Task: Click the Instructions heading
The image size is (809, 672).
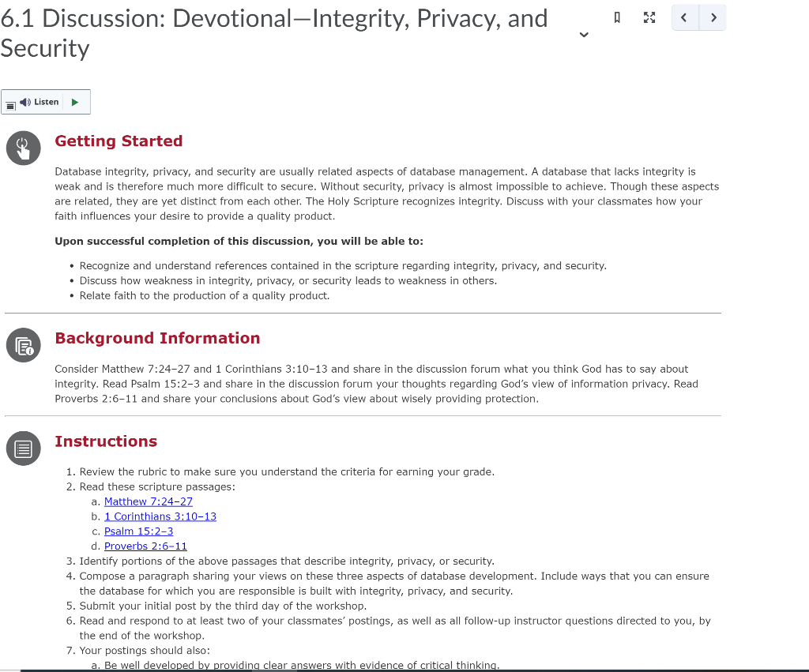Action: pos(106,441)
